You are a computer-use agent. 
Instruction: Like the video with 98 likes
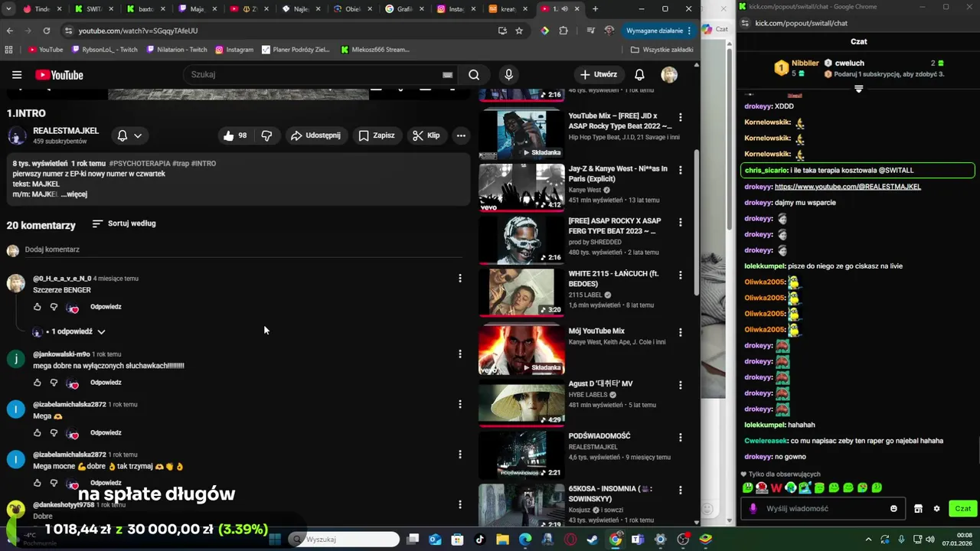(234, 135)
